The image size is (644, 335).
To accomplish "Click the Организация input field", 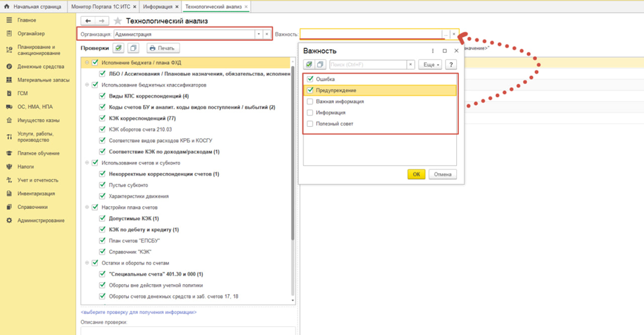I will [184, 34].
